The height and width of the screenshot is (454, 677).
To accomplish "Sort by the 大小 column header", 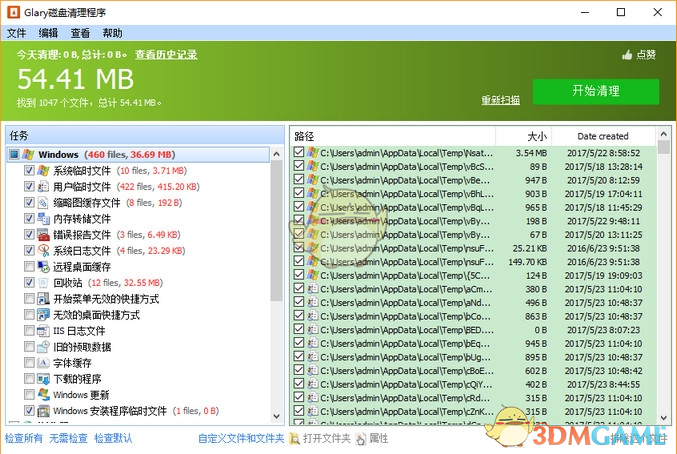I will click(536, 135).
